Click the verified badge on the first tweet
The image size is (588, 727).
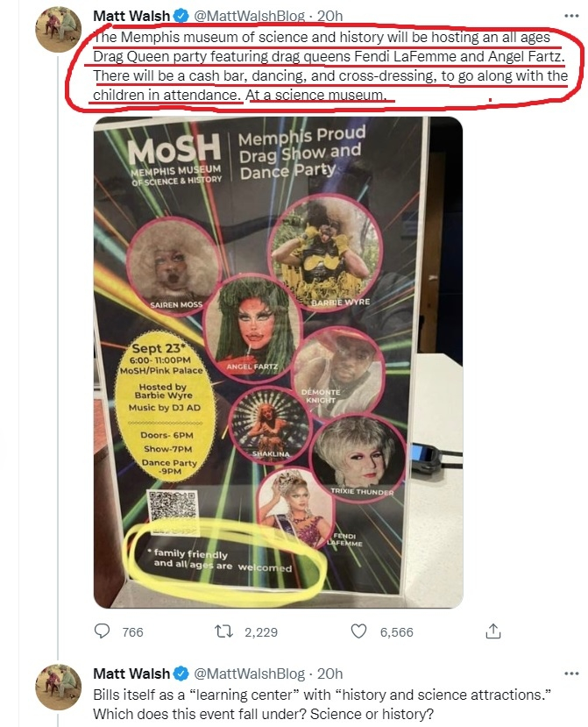[x=181, y=17]
